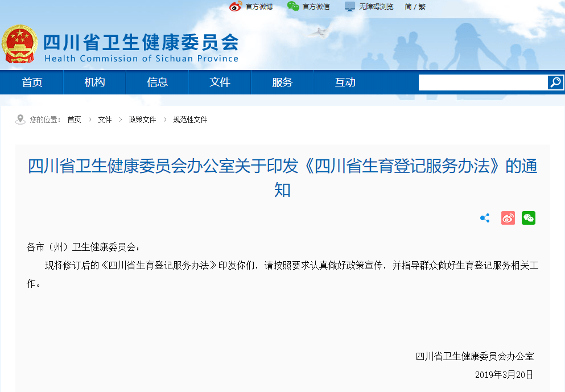Click breadcrumb 规范性文件 link

(190, 119)
